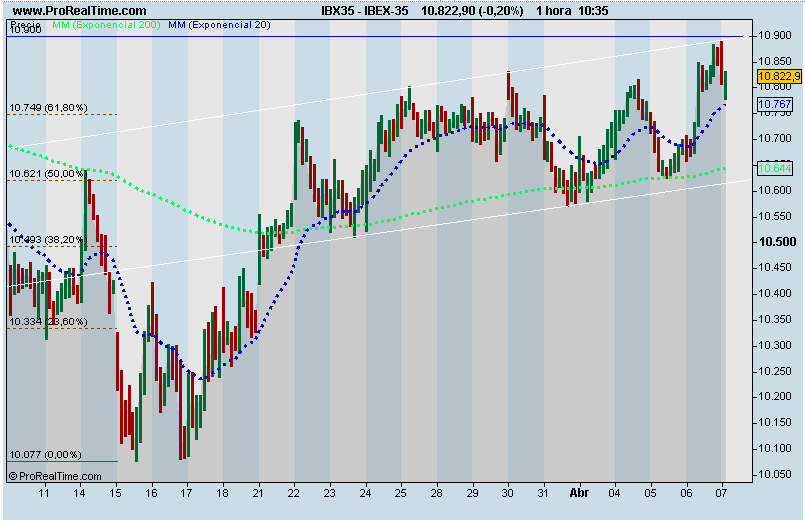
Task: Click the 10.900 price axis label
Action: click(x=775, y=35)
